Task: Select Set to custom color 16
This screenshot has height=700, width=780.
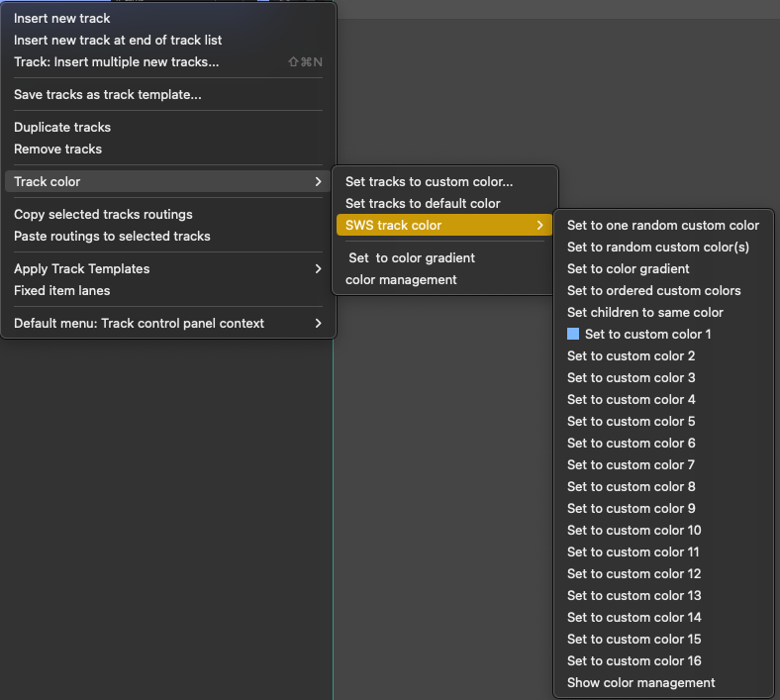Action: [x=634, y=661]
